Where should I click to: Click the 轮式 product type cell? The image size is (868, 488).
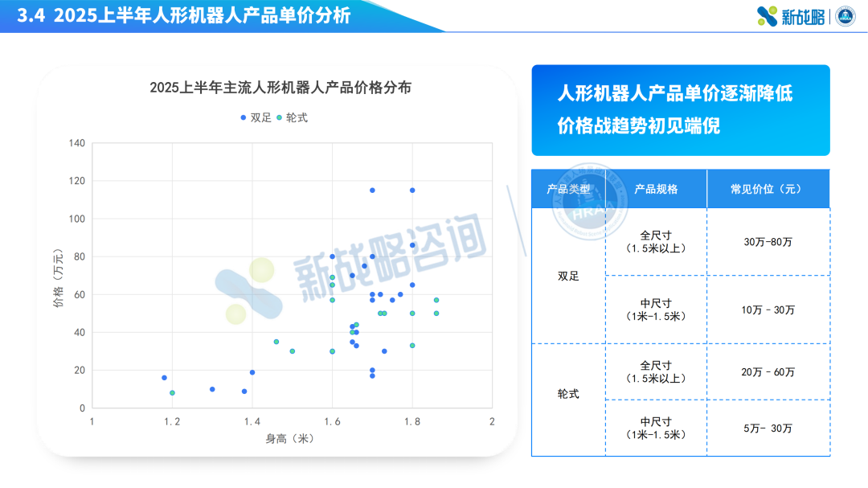click(568, 394)
